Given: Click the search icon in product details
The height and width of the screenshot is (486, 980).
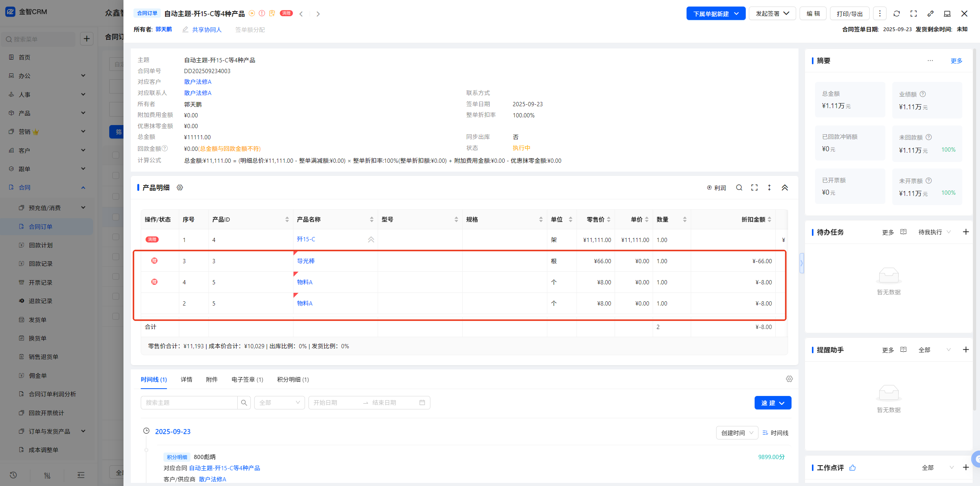Looking at the screenshot, I should [739, 187].
